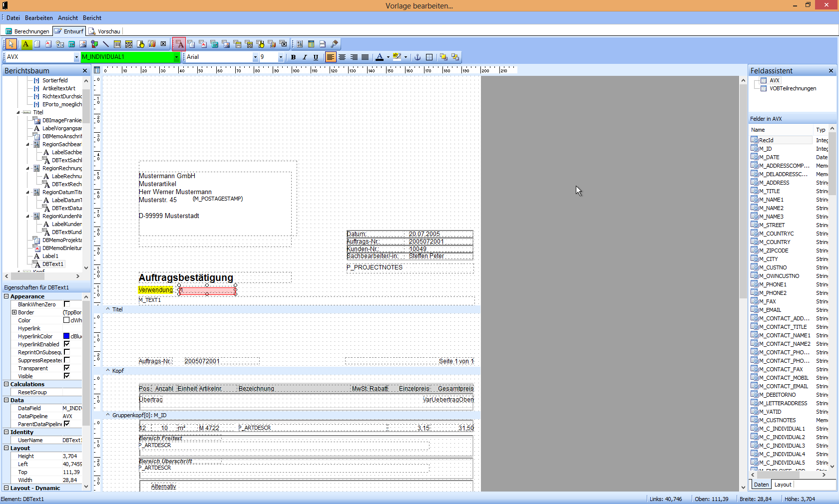The height and width of the screenshot is (504, 839).
Task: Switch to the Layout tab in Feldassistent
Action: tap(783, 485)
